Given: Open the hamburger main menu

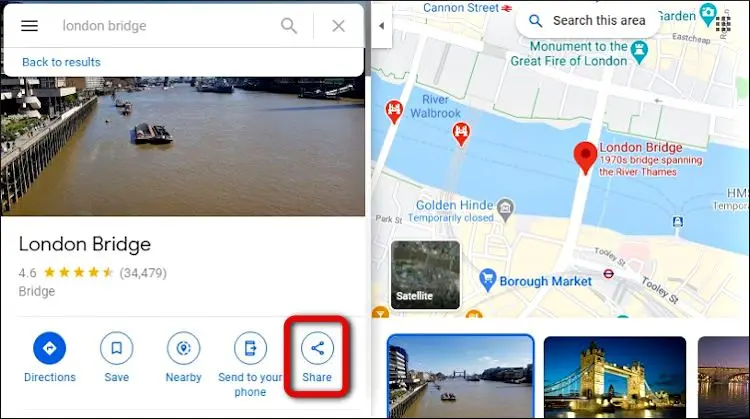Looking at the screenshot, I should [29, 26].
